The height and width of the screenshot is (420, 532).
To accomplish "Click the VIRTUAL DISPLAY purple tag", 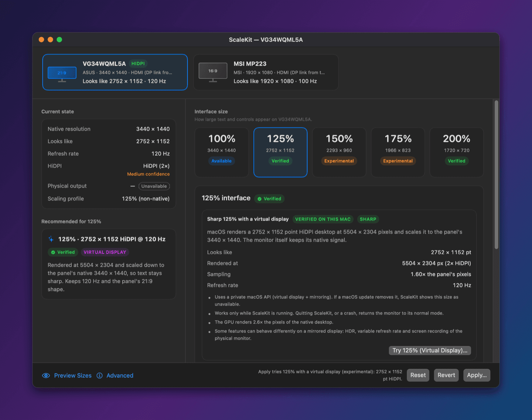I will click(105, 252).
